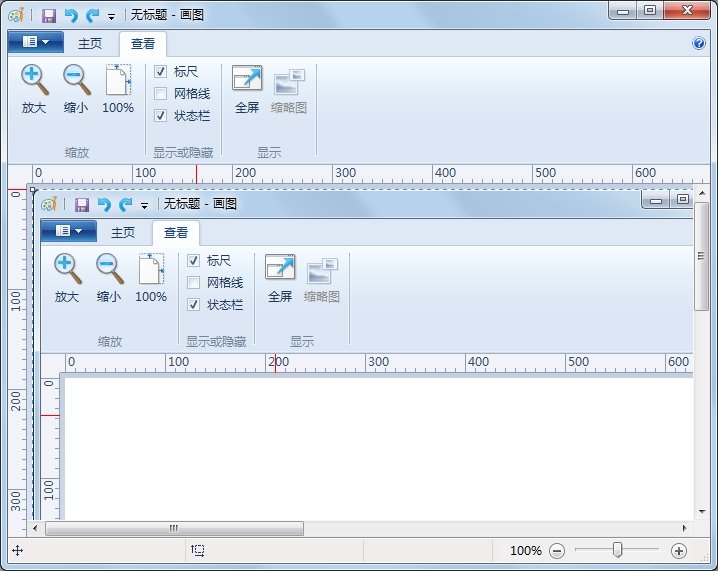718x571 pixels.
Task: Click the 100% page icon in the top ribbon
Action: pos(118,89)
